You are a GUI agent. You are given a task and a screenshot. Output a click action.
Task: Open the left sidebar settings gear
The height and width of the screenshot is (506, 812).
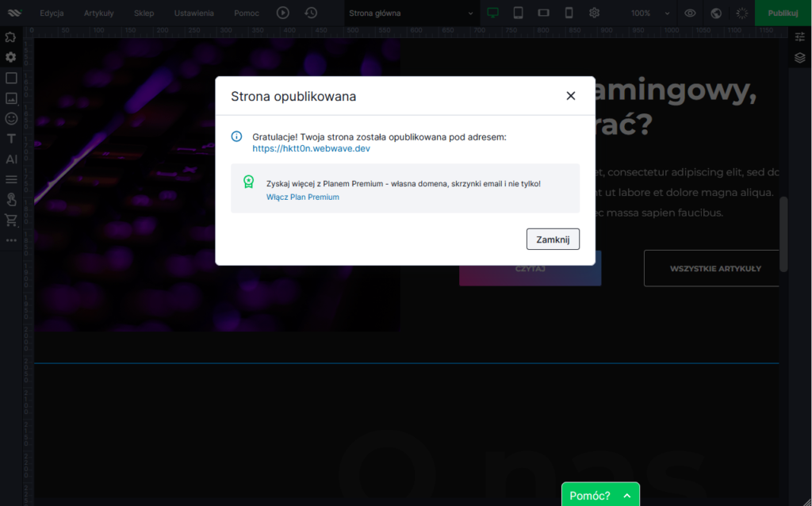tap(11, 57)
